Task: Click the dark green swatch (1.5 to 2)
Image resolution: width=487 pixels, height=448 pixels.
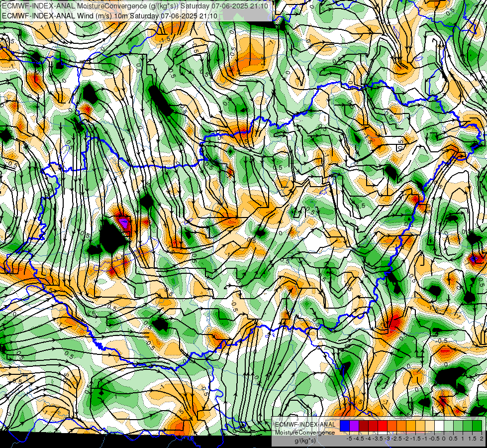Action: point(477,426)
